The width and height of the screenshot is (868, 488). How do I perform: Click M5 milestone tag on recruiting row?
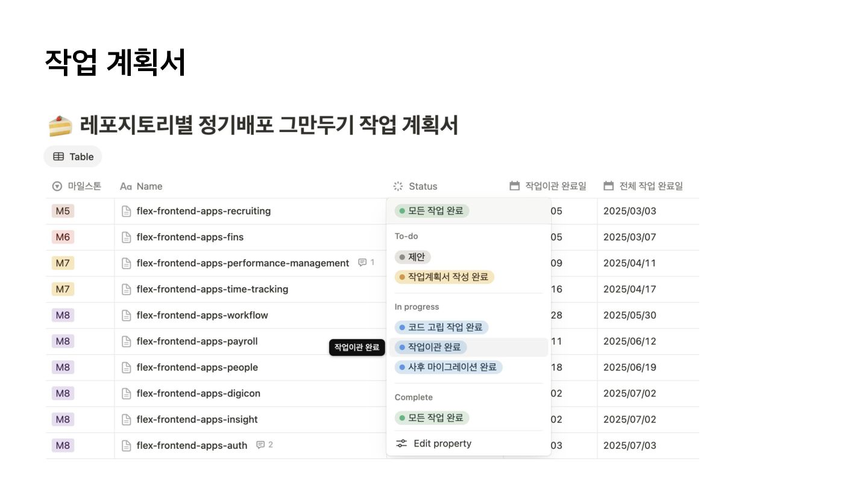click(x=63, y=211)
